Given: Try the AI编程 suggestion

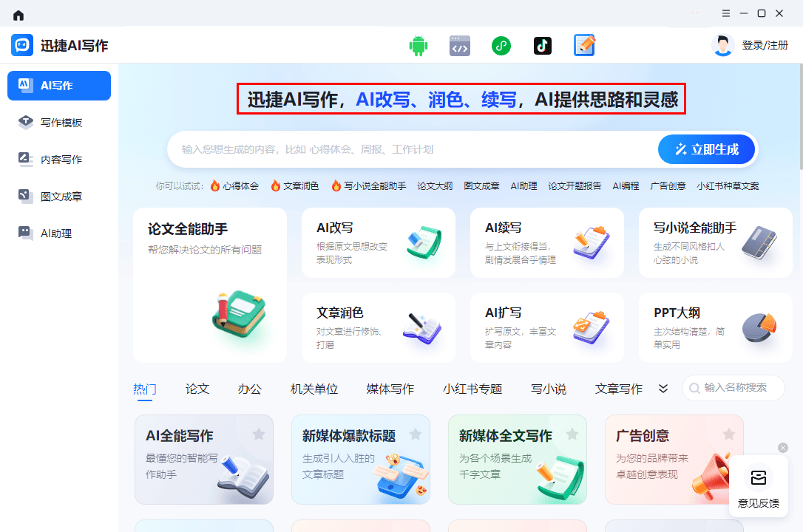Looking at the screenshot, I should [x=626, y=185].
